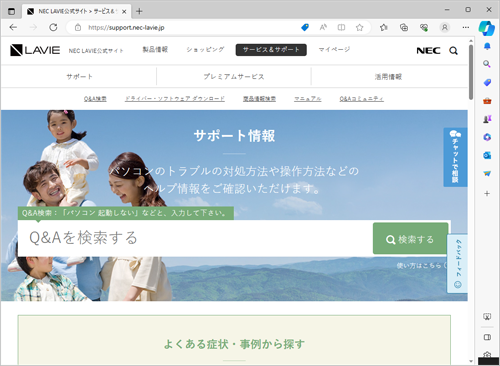Click NEC LAVIE公式サイト header text
This screenshot has width=500, height=366.
96,51
